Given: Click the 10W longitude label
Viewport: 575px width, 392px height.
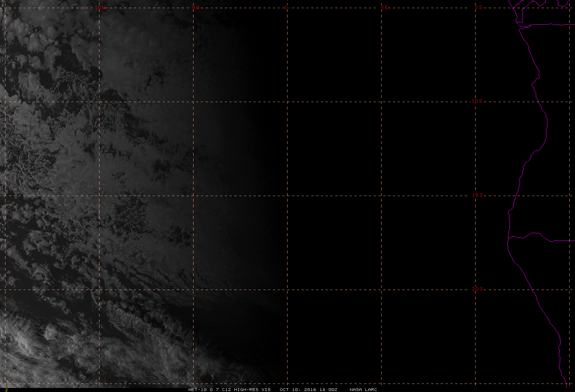Looking at the screenshot, I should 100,7.
